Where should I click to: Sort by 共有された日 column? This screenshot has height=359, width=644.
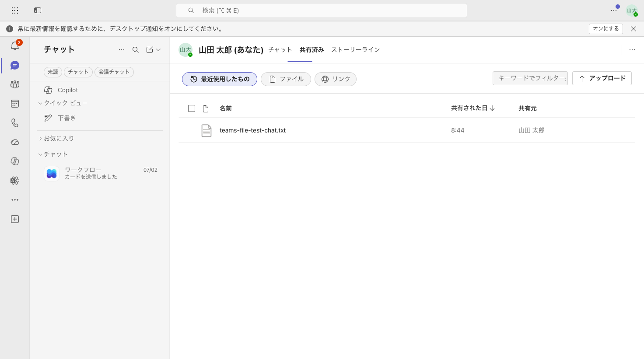coord(473,108)
